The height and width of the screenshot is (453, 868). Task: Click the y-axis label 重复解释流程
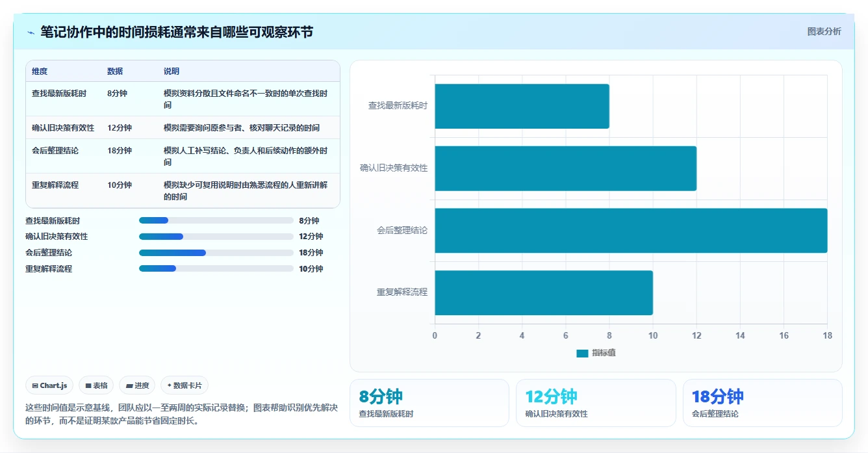tap(402, 292)
